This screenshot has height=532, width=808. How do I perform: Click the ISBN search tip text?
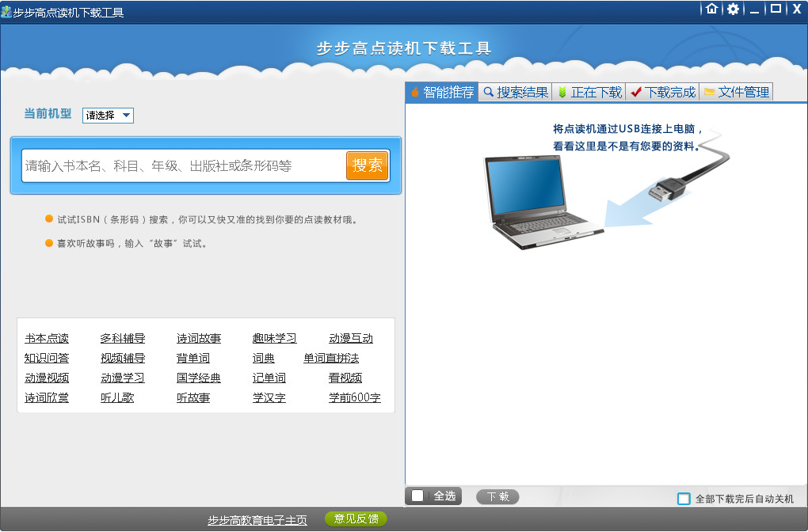[208, 220]
